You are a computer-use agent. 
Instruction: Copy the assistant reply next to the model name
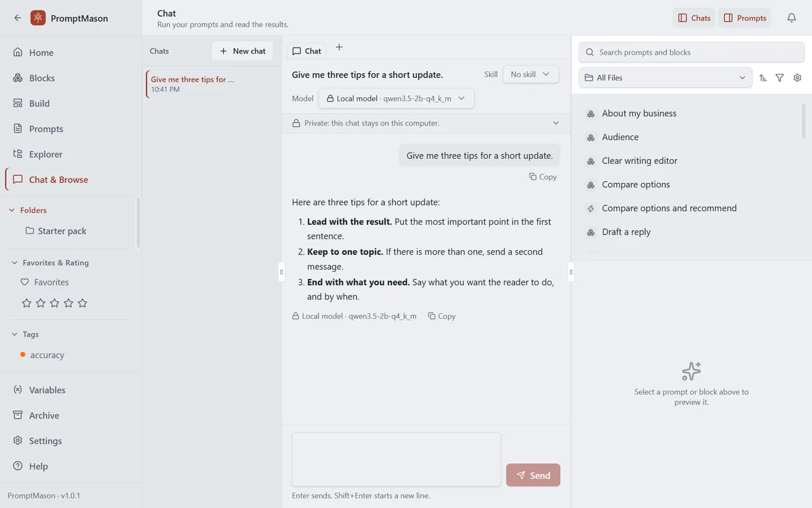pyautogui.click(x=442, y=316)
